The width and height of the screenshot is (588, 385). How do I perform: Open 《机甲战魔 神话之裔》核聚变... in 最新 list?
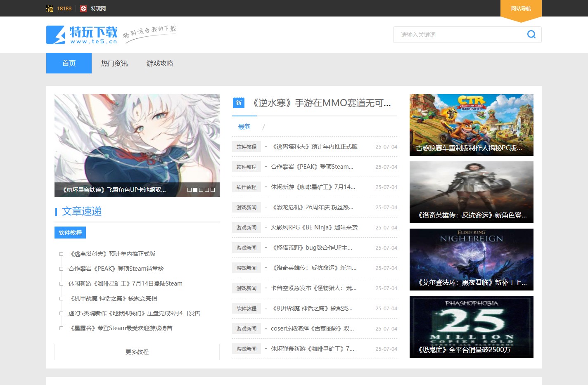click(x=312, y=308)
